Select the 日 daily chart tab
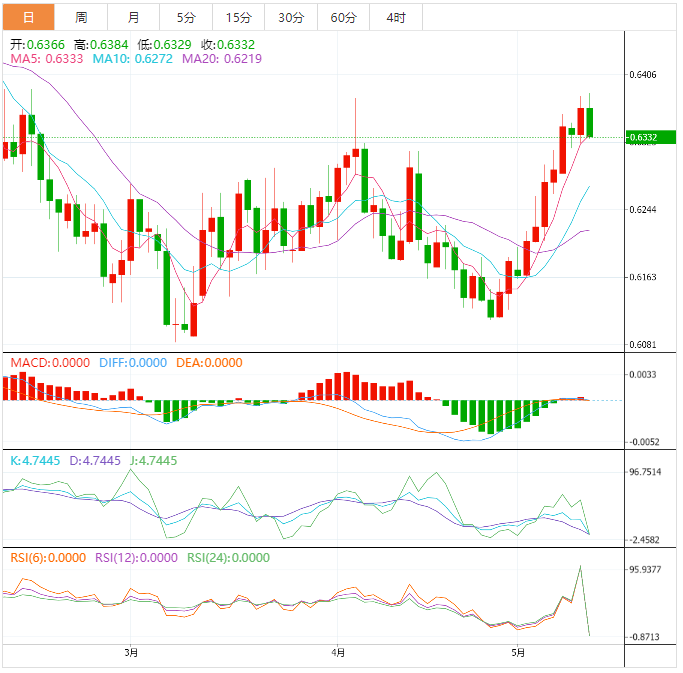The image size is (683, 673). [x=28, y=17]
